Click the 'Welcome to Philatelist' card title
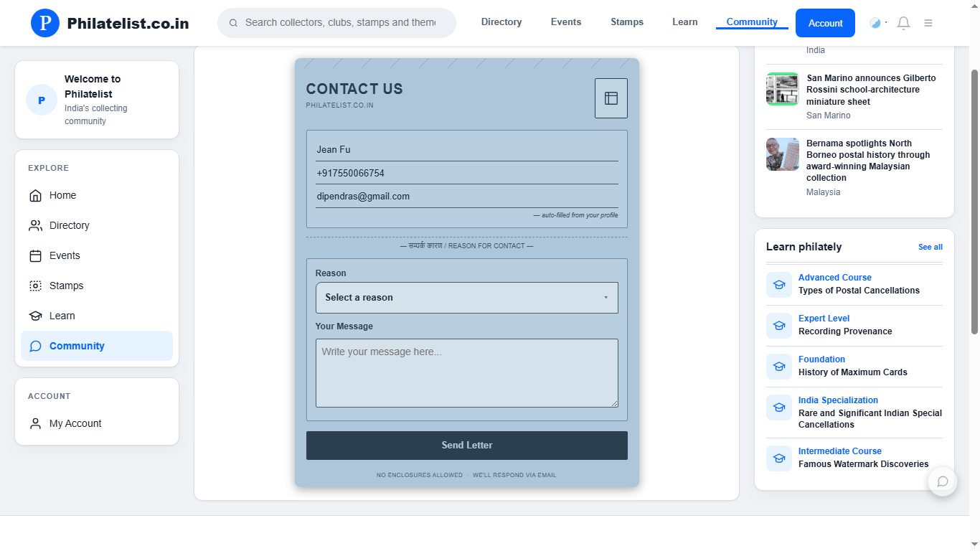 pos(93,87)
